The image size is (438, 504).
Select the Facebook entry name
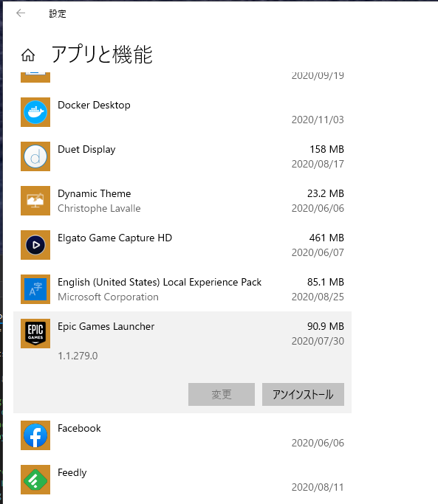point(79,429)
